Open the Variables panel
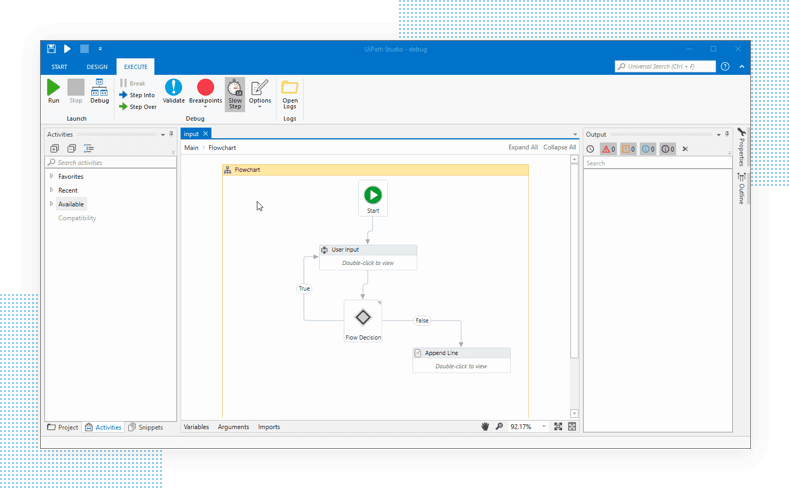 coord(196,427)
